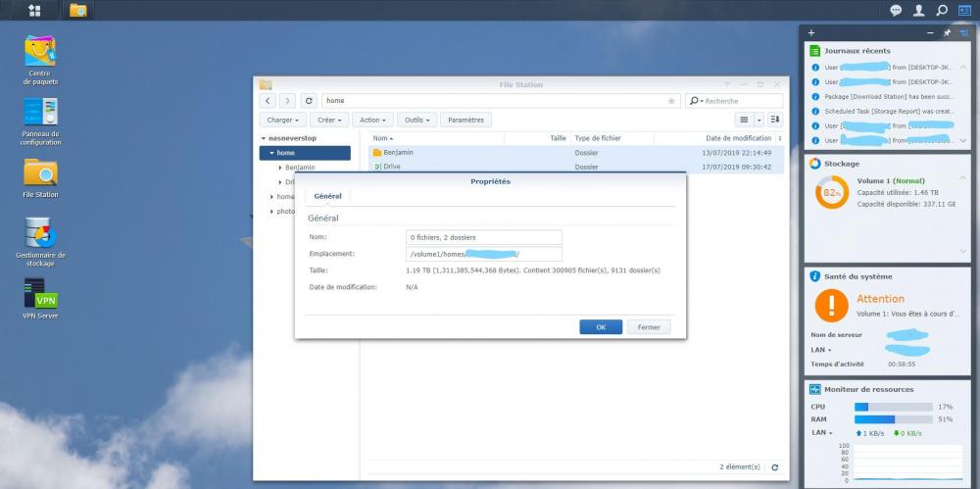This screenshot has height=489, width=980.
Task: Add home to favorites with the star icon
Action: 671,101
